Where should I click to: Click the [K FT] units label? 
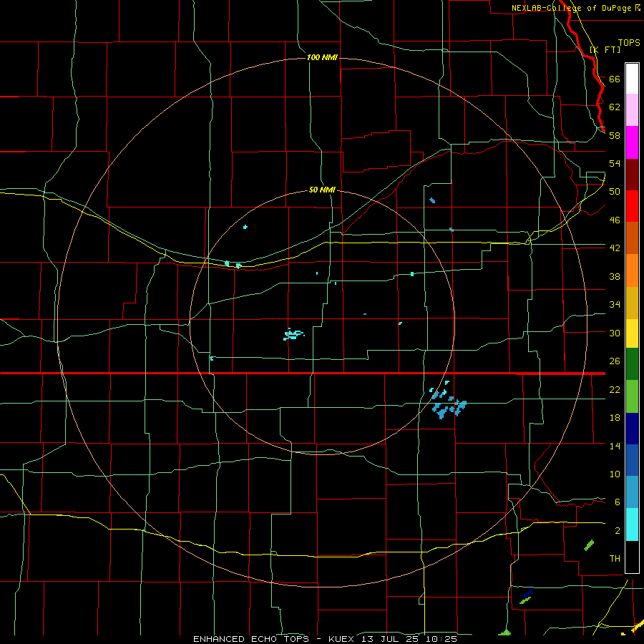click(x=605, y=49)
